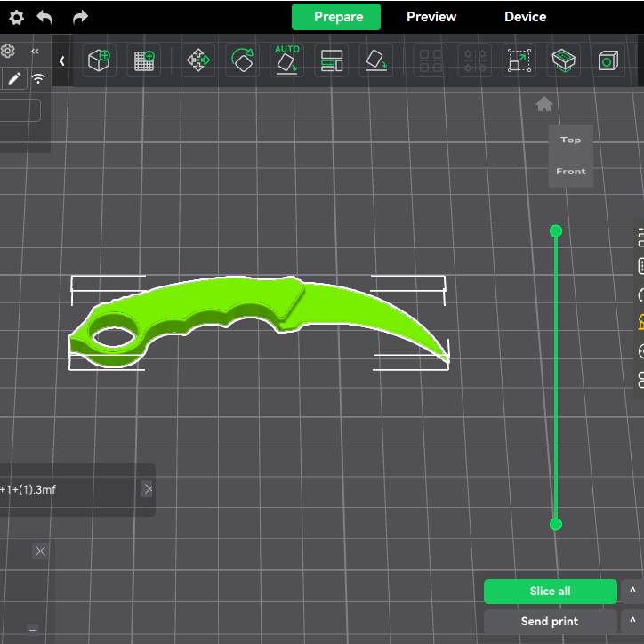Click the lower handle of layer slider

[556, 524]
